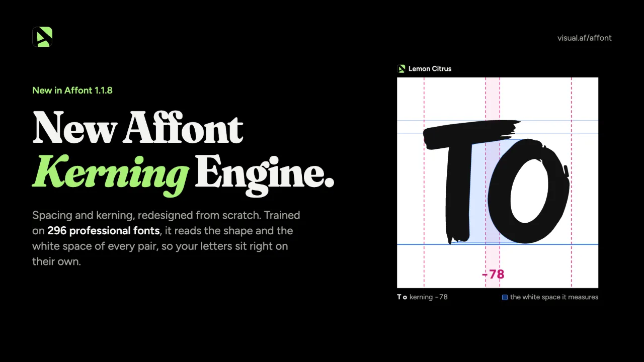Screen dimensions: 644x362
Task: Click "the white space it measures" legend text
Action: tap(554, 297)
